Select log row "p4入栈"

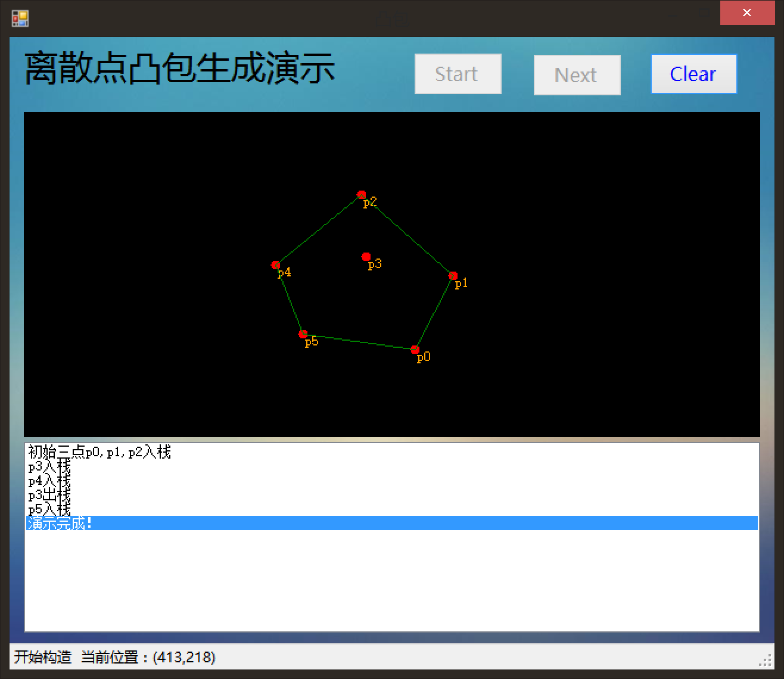pyautogui.click(x=392, y=481)
